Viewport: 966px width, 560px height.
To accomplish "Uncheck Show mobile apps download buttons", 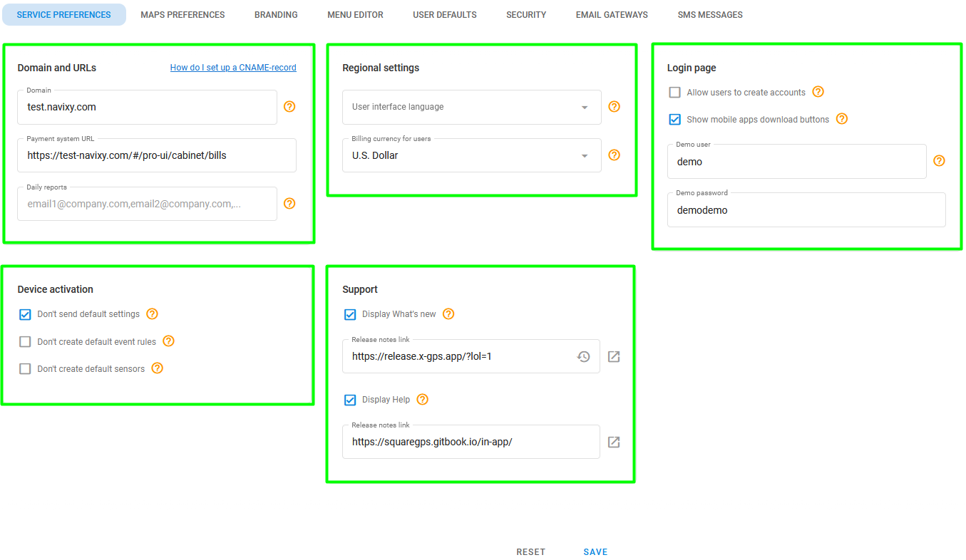I will coord(675,120).
